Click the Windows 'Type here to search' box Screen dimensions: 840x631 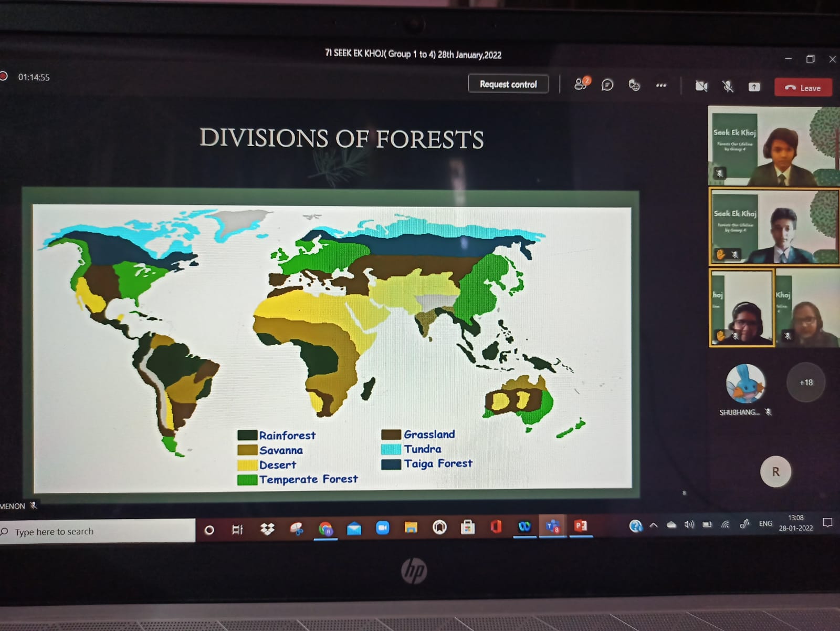coord(97,531)
